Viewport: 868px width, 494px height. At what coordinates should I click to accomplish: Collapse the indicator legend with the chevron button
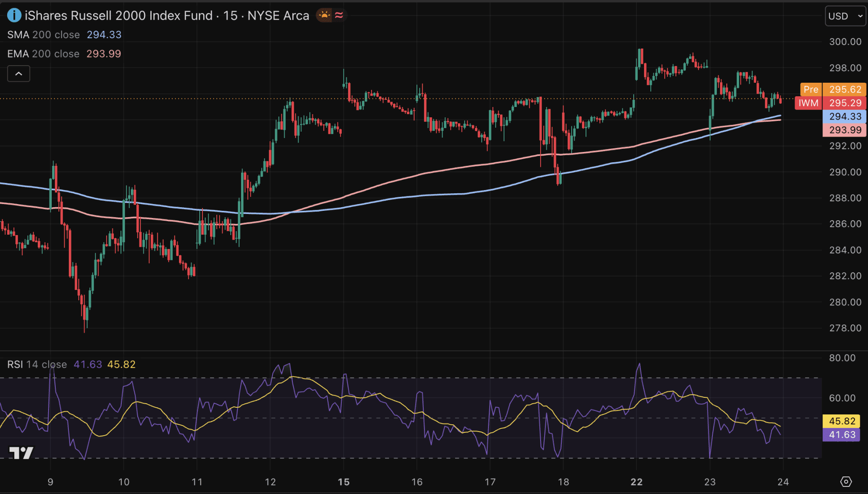coord(19,74)
